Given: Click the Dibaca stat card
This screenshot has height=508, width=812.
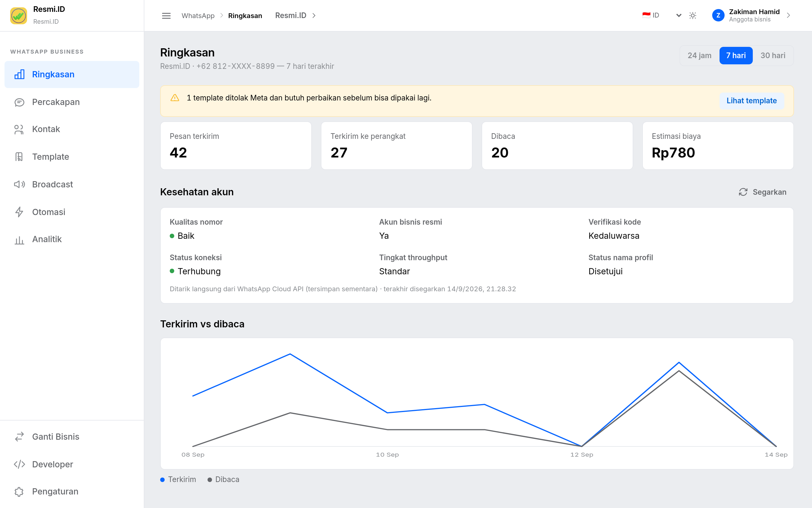Looking at the screenshot, I should pos(557,145).
